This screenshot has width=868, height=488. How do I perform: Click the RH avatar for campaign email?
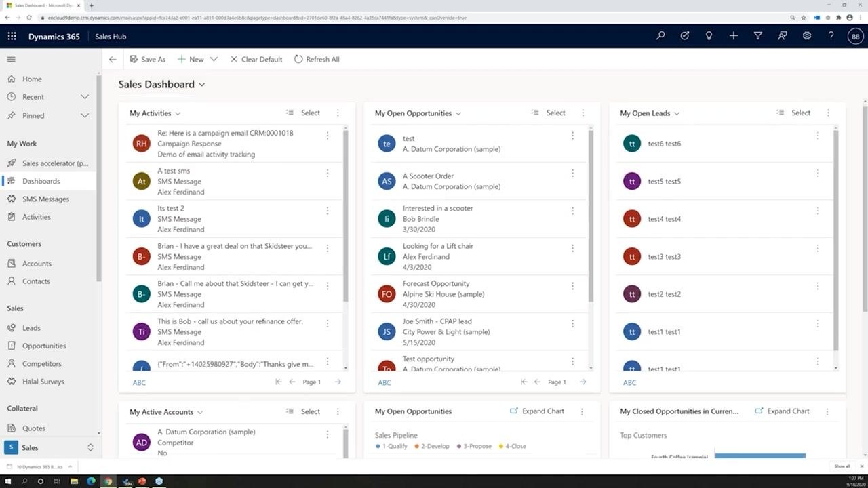(x=141, y=144)
